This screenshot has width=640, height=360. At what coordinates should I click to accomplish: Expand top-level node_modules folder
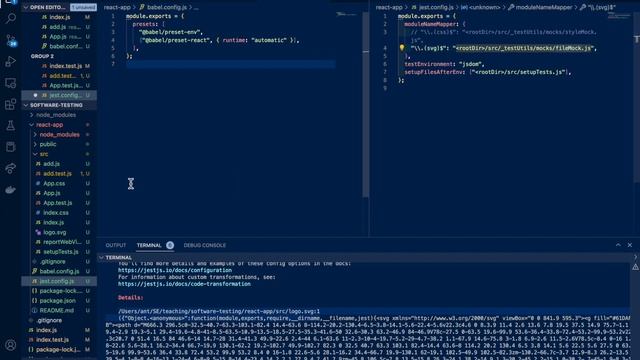[31, 115]
